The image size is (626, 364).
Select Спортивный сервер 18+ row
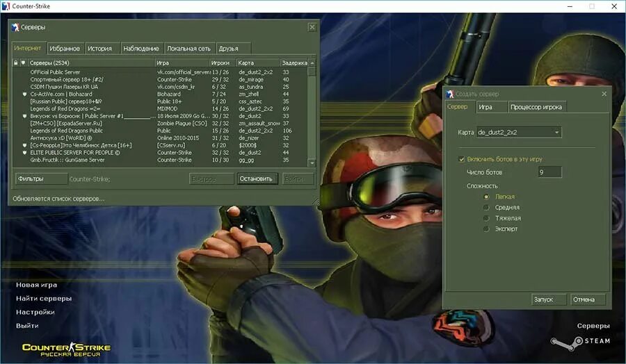[x=160, y=79]
